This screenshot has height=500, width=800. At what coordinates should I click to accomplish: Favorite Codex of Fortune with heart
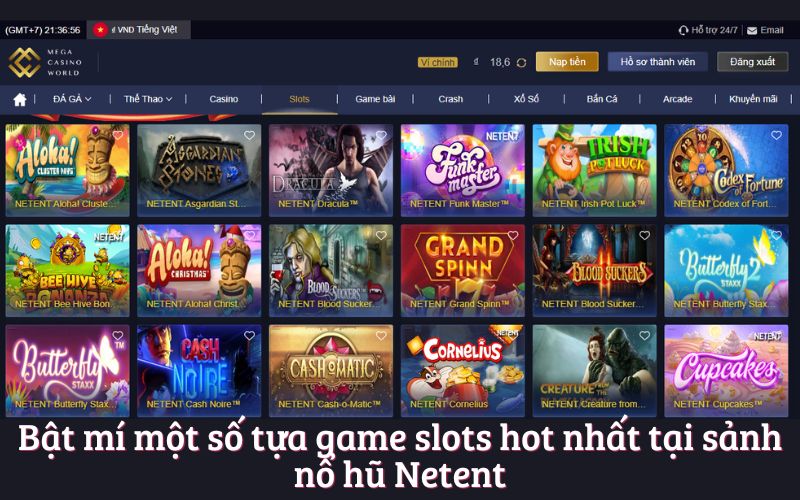coord(777,135)
